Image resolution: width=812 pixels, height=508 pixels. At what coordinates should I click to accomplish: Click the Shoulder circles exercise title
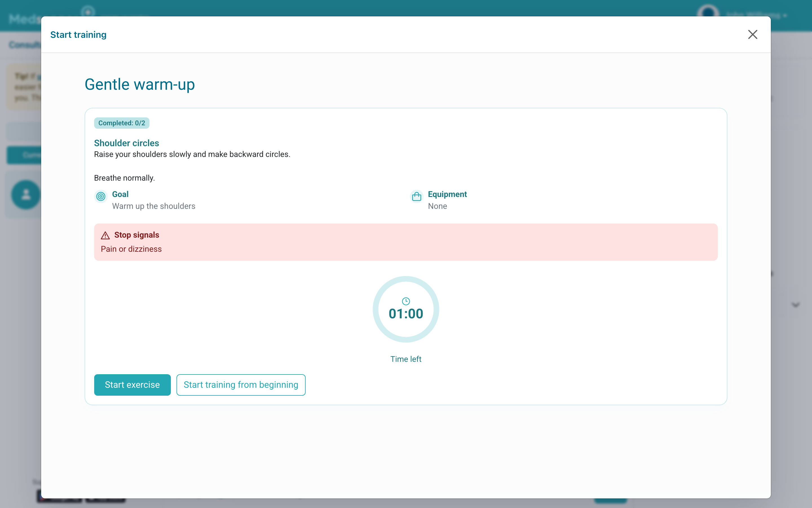(127, 143)
